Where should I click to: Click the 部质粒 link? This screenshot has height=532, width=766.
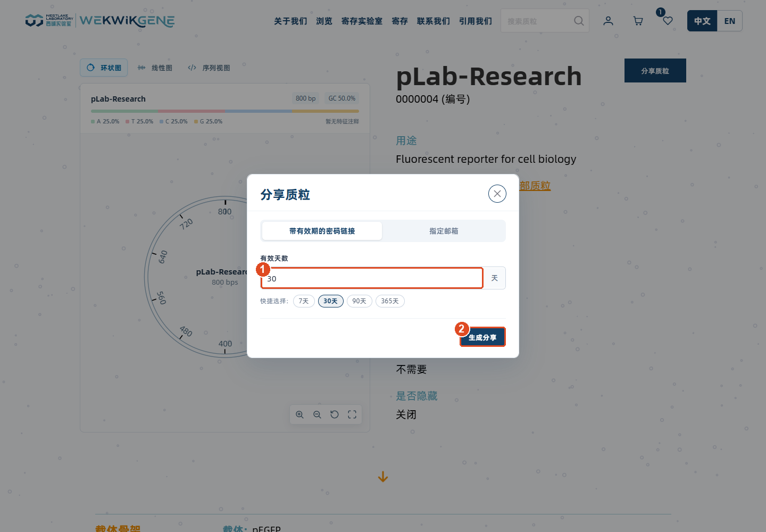coord(535,186)
